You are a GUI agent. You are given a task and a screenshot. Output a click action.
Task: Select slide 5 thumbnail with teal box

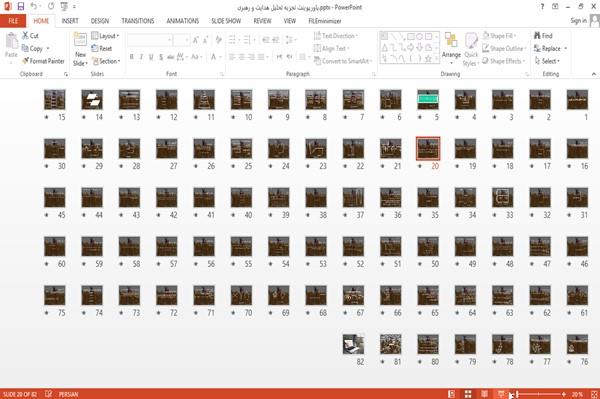[428, 99]
